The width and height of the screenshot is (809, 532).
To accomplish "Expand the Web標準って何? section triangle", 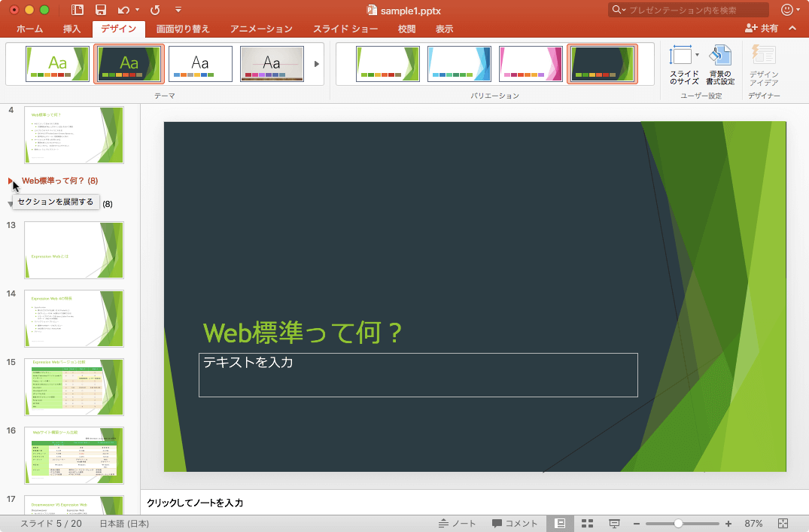I will [11, 181].
